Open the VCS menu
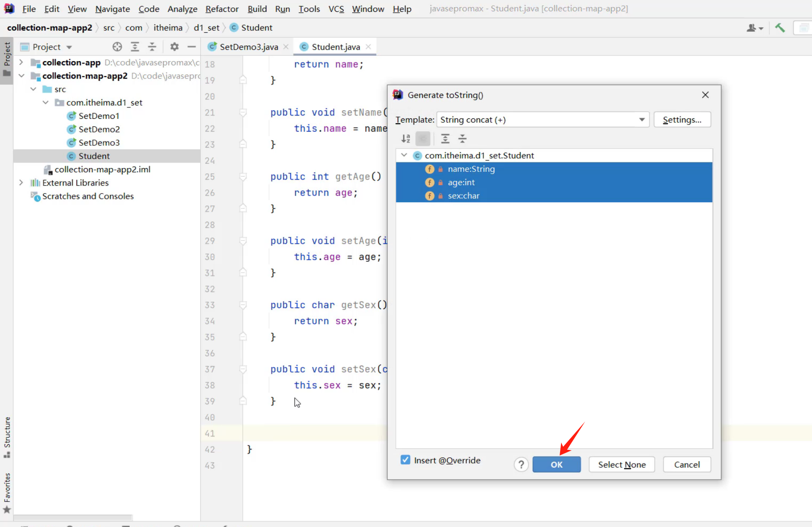This screenshot has height=527, width=812. coord(336,9)
